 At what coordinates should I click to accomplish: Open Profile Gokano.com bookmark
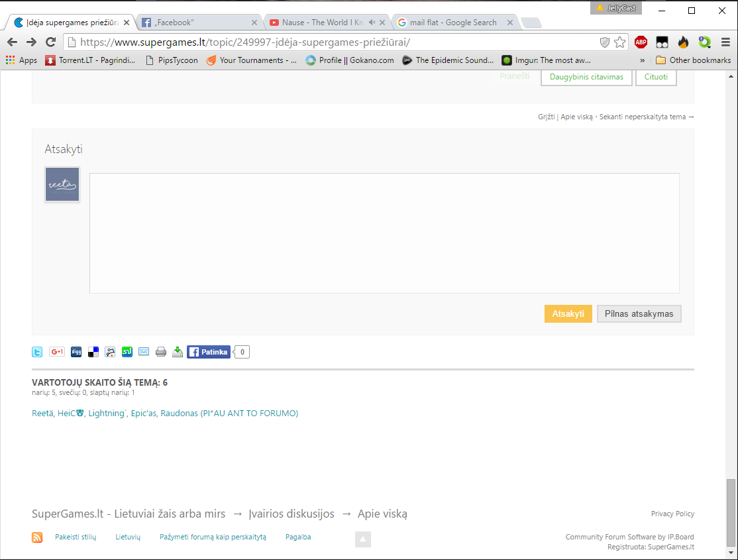(350, 60)
